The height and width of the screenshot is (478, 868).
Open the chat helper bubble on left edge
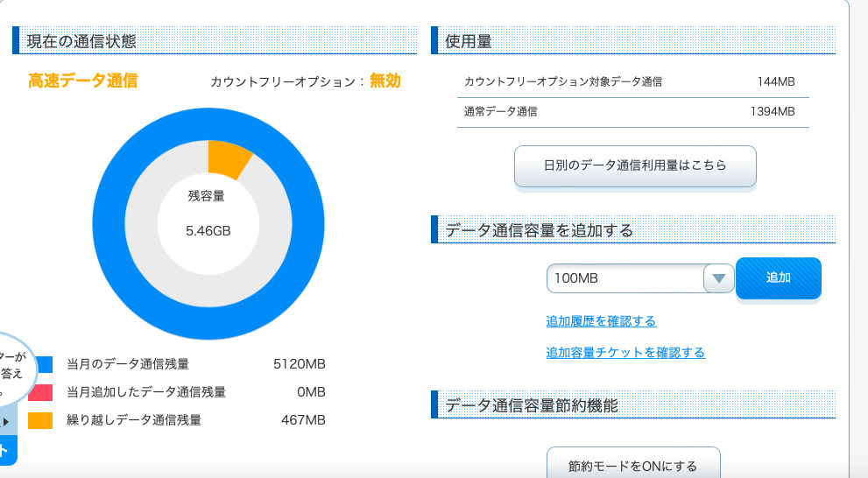click(12, 369)
